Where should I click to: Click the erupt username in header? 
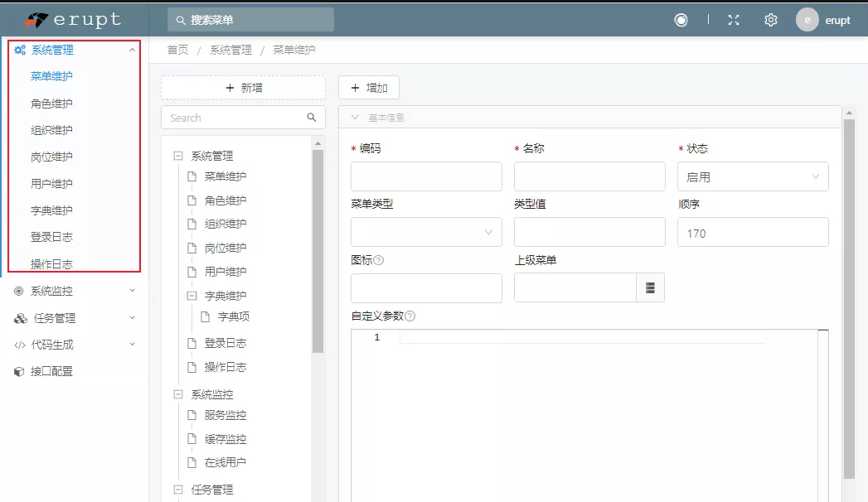[837, 21]
